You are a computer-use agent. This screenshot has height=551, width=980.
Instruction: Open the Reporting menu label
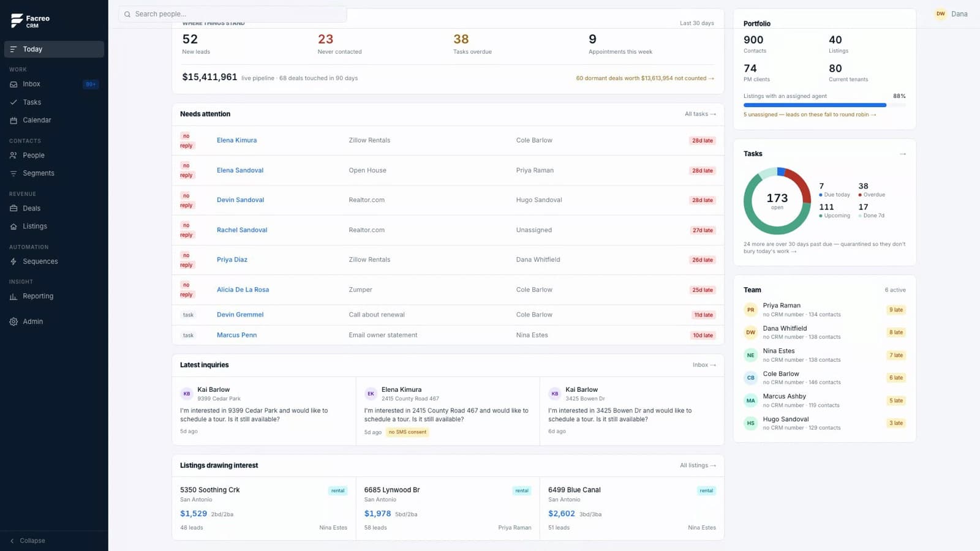pyautogui.click(x=38, y=296)
